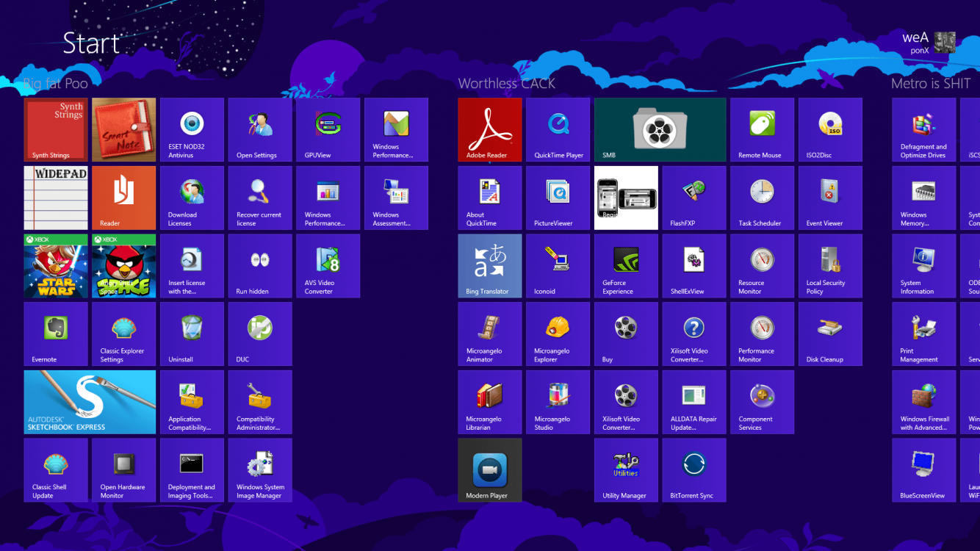
Task: Click the 'Metro is SHIT' group heading
Action: tap(931, 83)
